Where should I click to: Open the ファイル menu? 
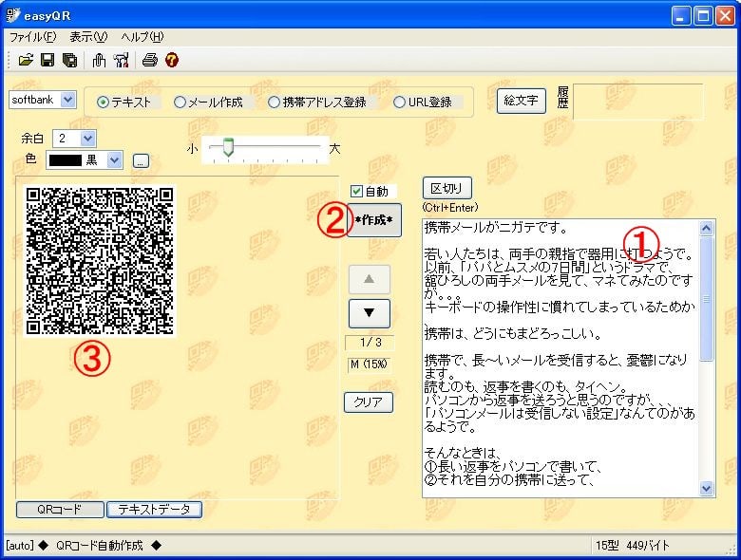32,37
